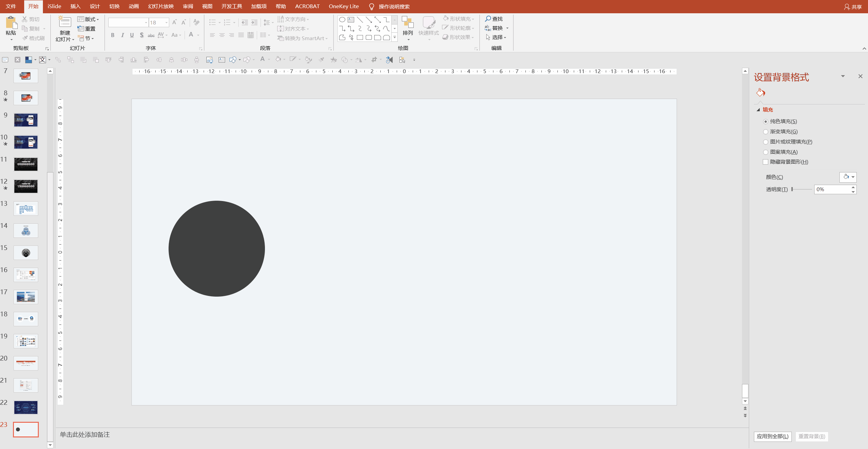Select slide 22 thumbnail
This screenshot has width=868, height=449.
[x=26, y=408]
